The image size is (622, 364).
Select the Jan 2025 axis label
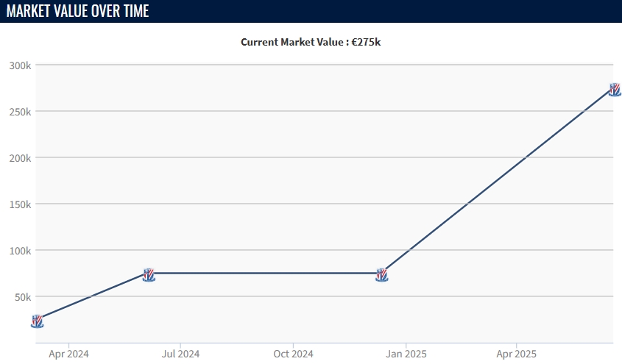pyautogui.click(x=406, y=354)
